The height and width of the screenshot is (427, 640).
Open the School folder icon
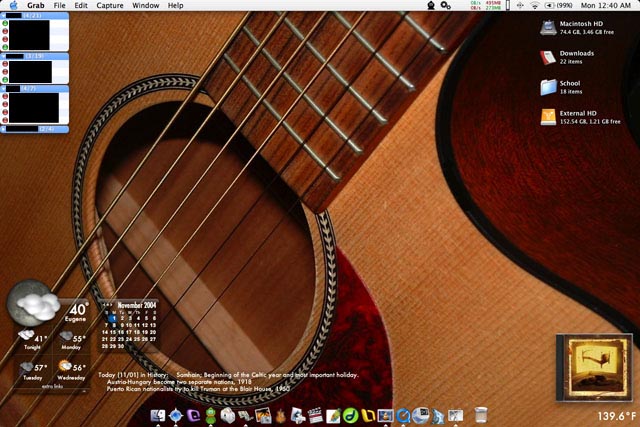coord(548,87)
